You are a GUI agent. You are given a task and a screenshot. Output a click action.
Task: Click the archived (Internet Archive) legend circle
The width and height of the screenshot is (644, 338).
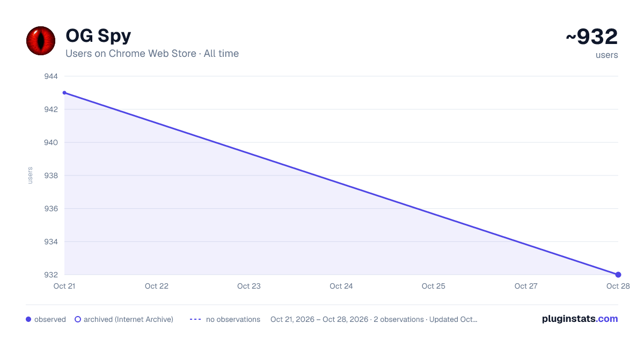click(x=78, y=319)
